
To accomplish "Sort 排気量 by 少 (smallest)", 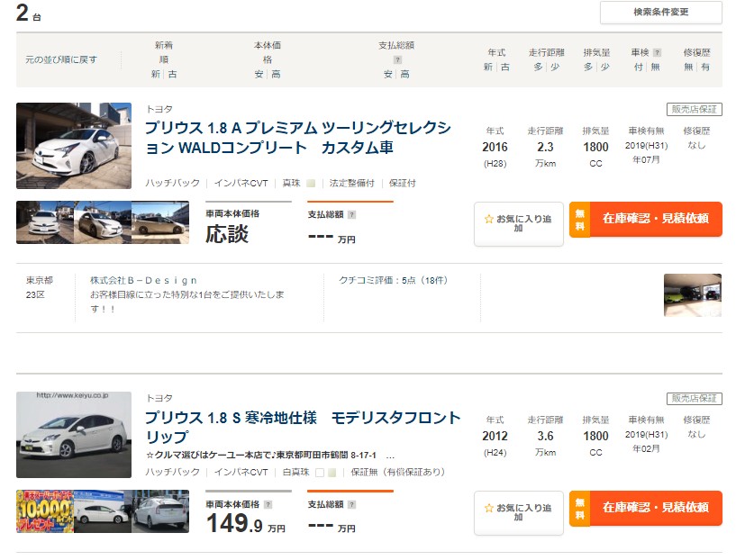I will click(x=605, y=67).
